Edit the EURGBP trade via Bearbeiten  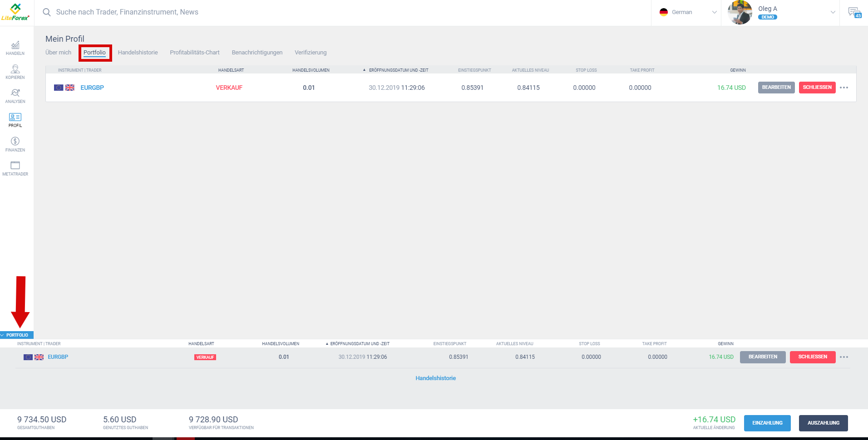(776, 88)
